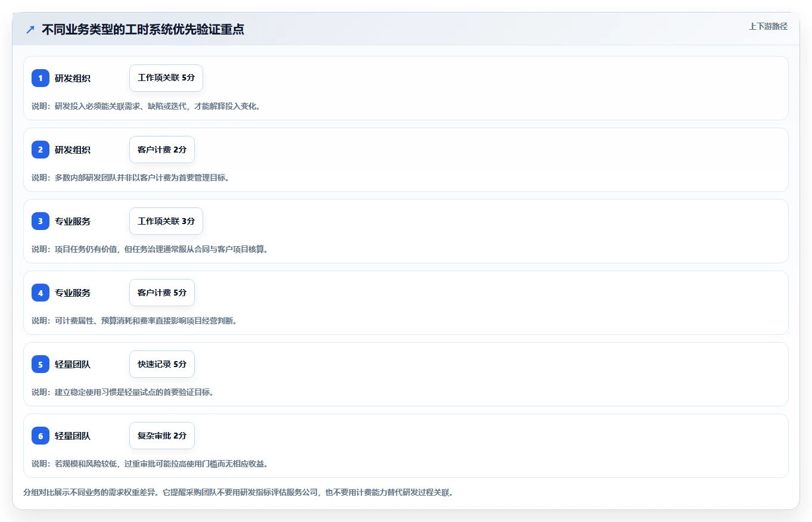The image size is (812, 522).
Task: Click the note 项目任务仍有价值
Action: [x=150, y=249]
